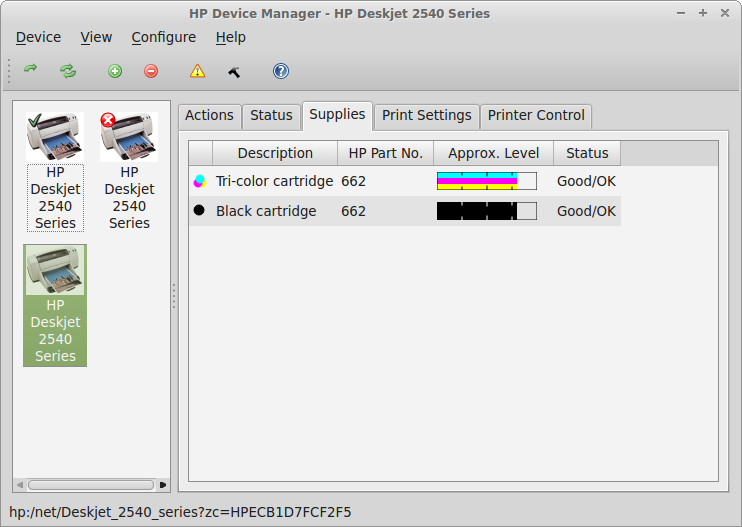Select the highlighted green HP Deskjet printer

coord(55,305)
